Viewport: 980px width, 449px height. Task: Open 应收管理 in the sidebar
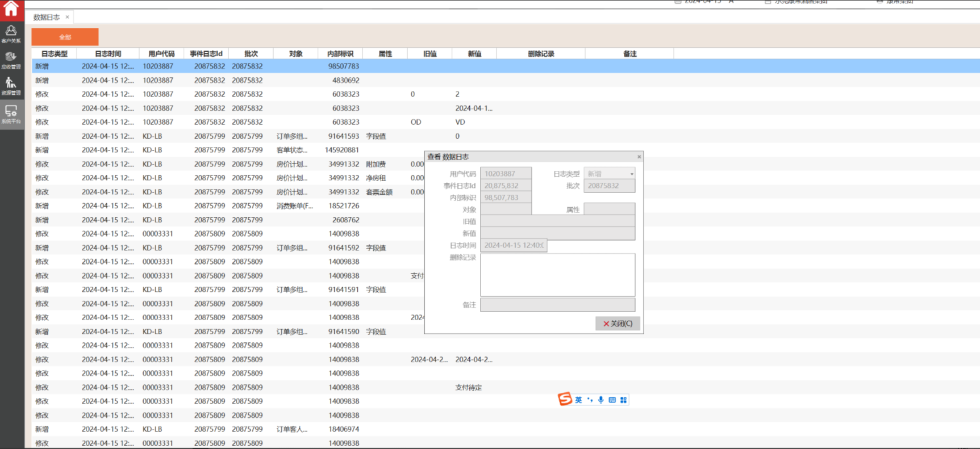click(x=11, y=60)
